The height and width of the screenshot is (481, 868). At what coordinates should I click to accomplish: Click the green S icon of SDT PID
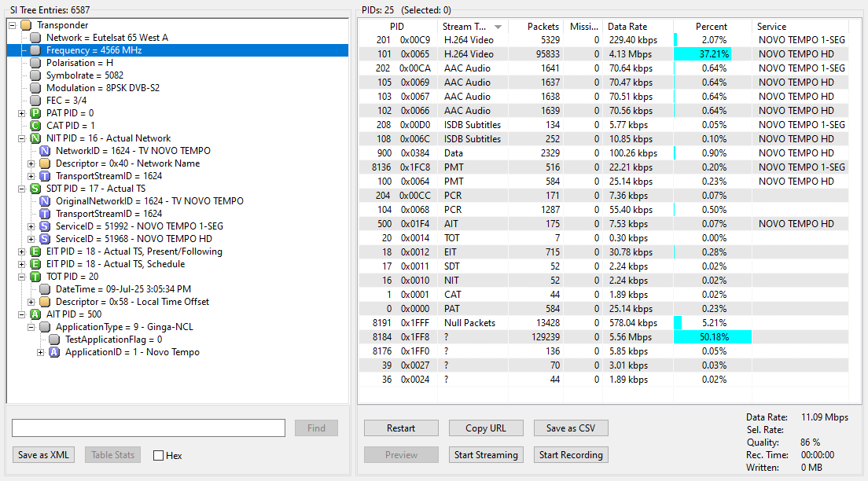click(x=35, y=189)
